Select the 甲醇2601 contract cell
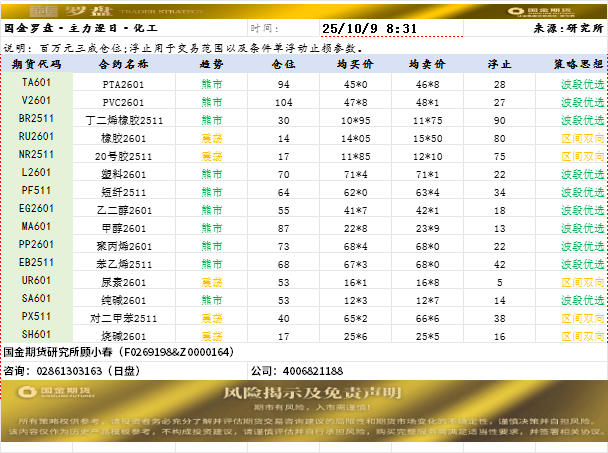The height and width of the screenshot is (453, 608). pos(124,228)
